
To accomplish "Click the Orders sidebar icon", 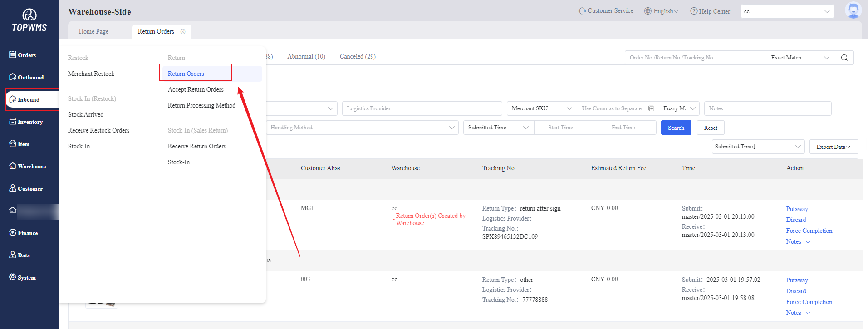I will [13, 55].
